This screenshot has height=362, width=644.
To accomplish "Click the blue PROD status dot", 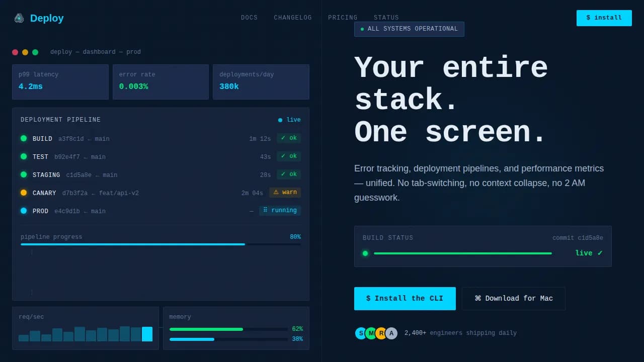I will [x=24, y=211].
